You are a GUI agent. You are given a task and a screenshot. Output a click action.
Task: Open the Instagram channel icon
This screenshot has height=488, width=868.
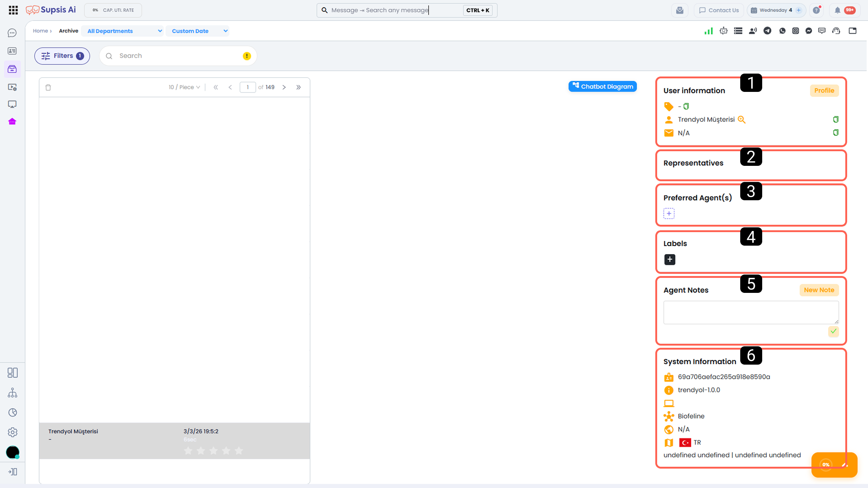click(796, 31)
